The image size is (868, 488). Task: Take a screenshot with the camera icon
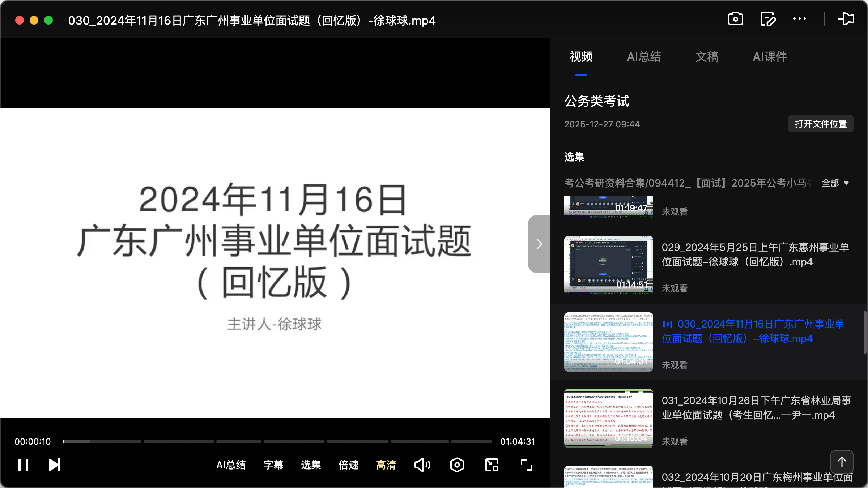click(735, 19)
